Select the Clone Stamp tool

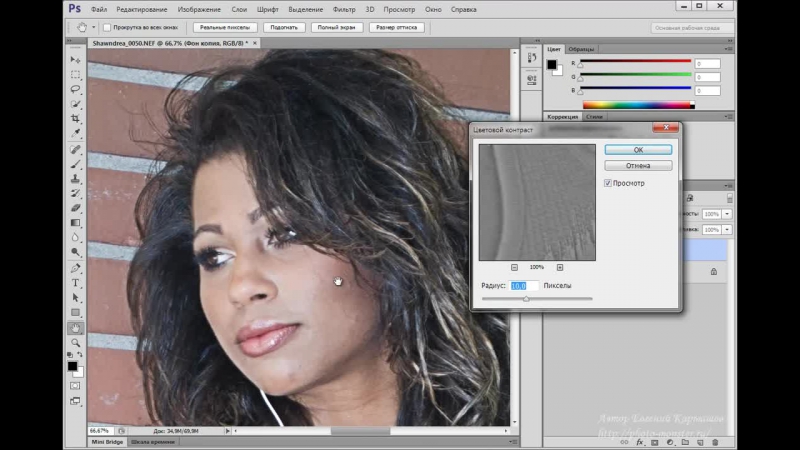(76, 179)
